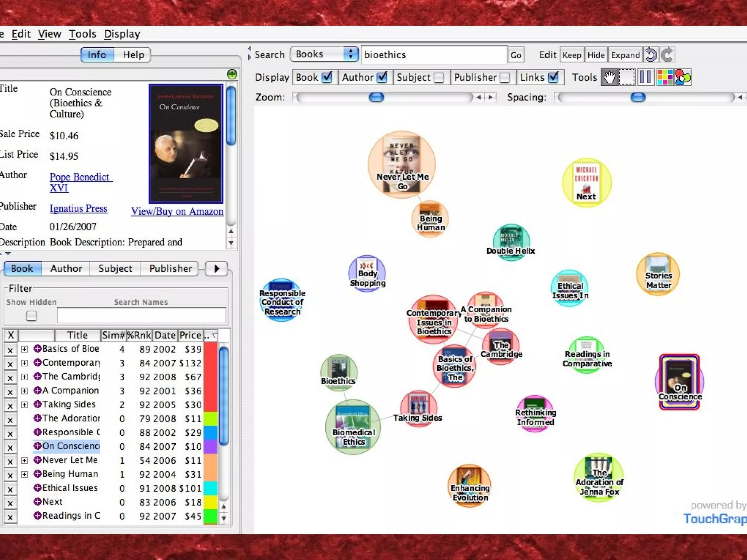Viewport: 747px width, 560px height.
Task: Open the color grid tool
Action: 665,77
